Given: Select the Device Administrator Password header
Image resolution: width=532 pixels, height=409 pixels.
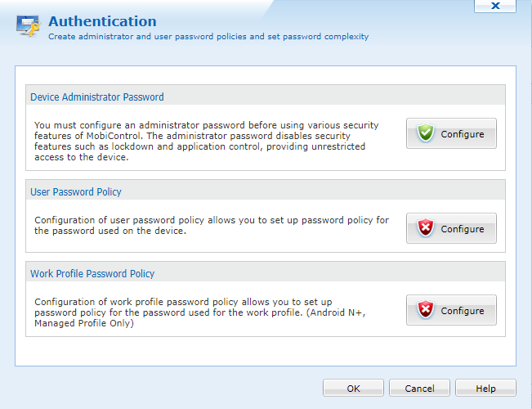Looking at the screenshot, I should 97,97.
